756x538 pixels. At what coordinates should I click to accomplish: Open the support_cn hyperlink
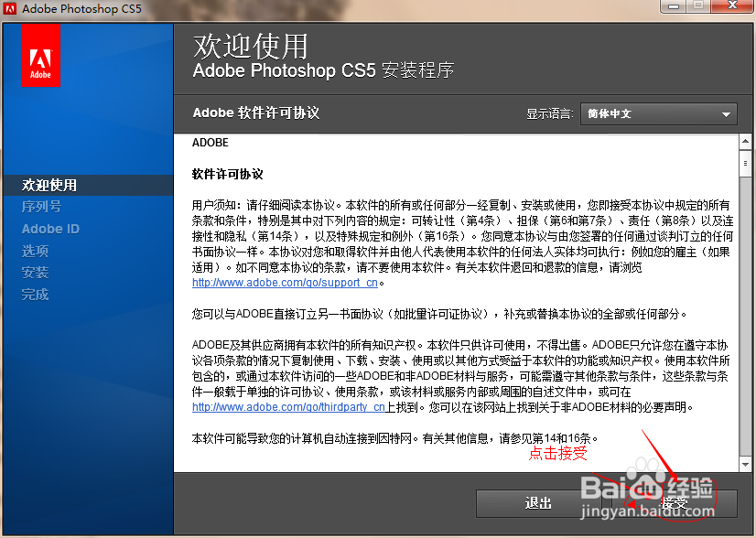tap(285, 283)
